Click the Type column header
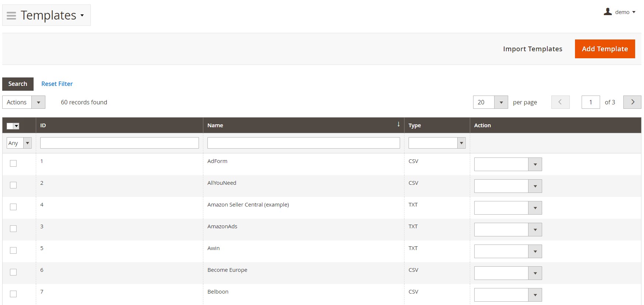This screenshot has height=305, width=644. (x=414, y=125)
